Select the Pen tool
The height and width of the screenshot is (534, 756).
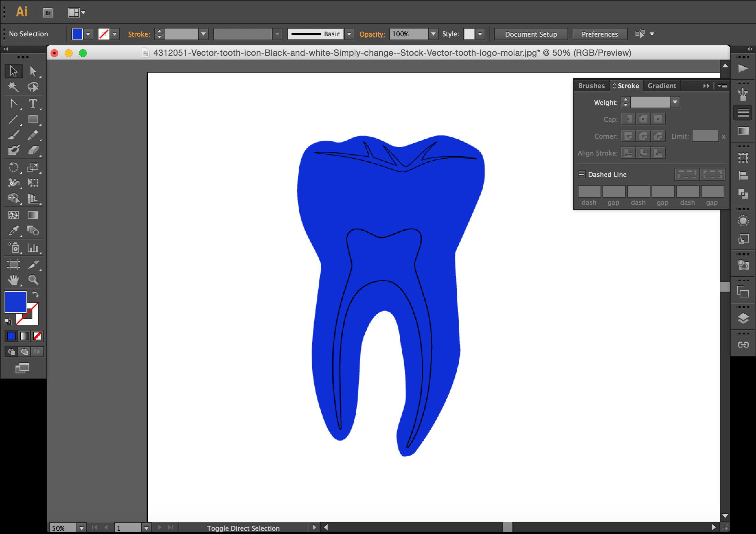point(14,103)
